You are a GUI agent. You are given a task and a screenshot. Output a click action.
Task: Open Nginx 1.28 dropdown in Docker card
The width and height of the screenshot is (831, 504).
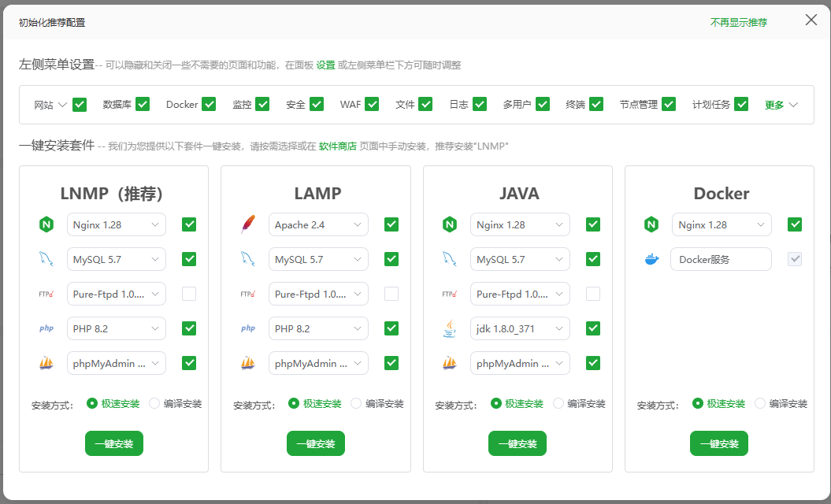point(722,224)
